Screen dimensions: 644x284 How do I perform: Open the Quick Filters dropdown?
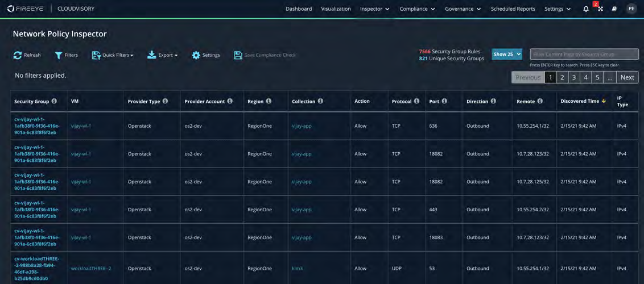tap(113, 55)
